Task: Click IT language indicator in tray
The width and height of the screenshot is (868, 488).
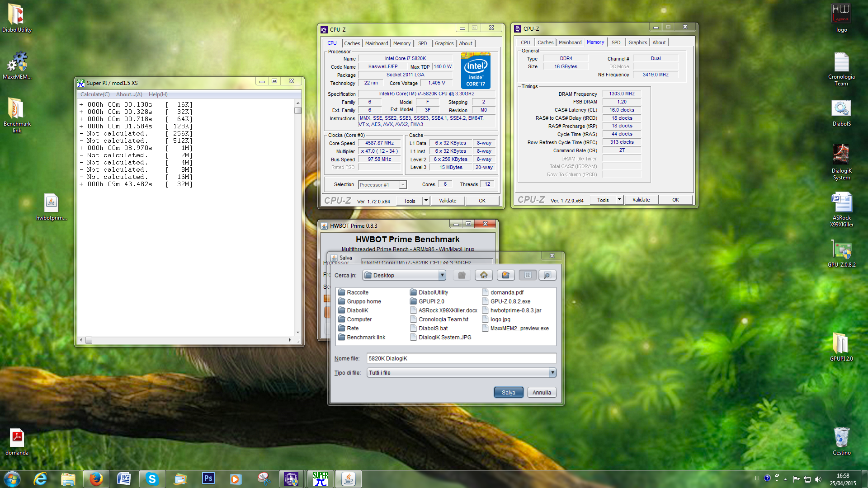Action: click(x=757, y=478)
